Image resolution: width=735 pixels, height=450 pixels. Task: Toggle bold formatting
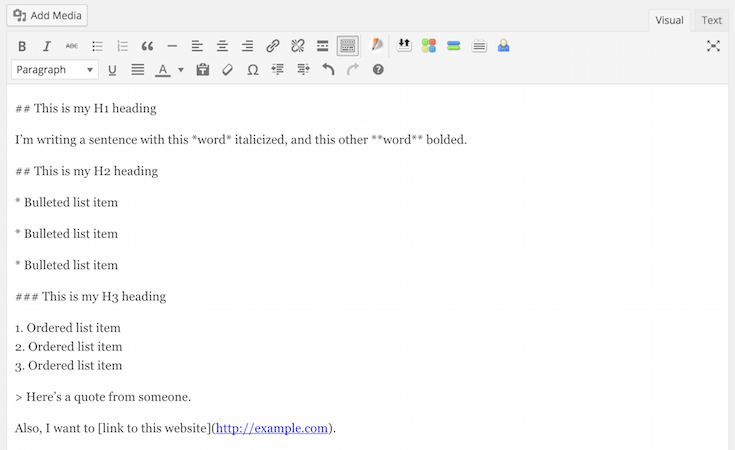click(22, 46)
